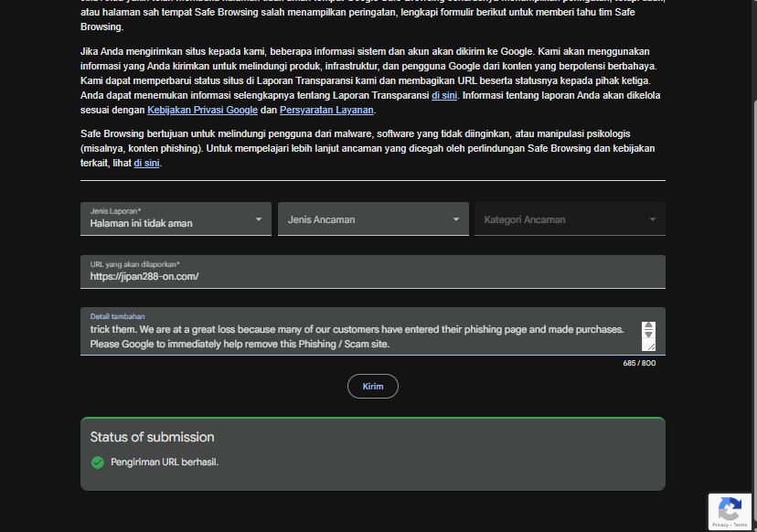This screenshot has height=532, width=757.
Task: Open the 'di sini' link after 'terkait, lihat'
Action: pyautogui.click(x=146, y=164)
